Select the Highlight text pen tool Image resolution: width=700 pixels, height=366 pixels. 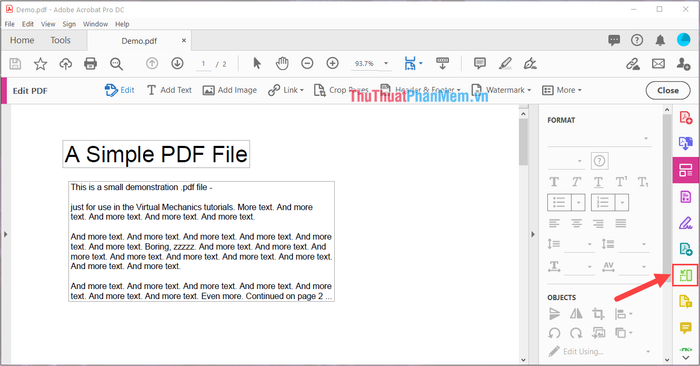coord(505,64)
